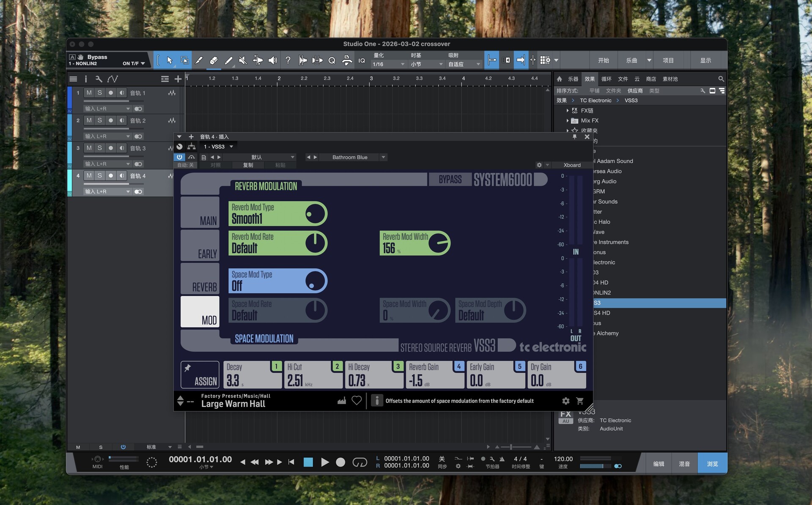Toggle VSS3 plugin power button
The image size is (812, 505).
[x=179, y=157]
